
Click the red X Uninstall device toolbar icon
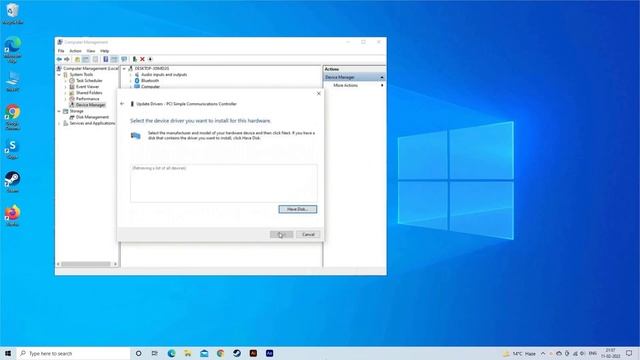click(x=142, y=59)
